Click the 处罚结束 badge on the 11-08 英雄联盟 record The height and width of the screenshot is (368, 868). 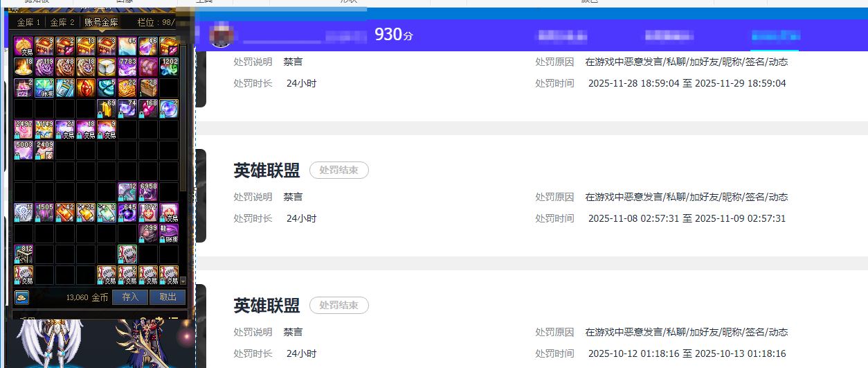point(339,170)
